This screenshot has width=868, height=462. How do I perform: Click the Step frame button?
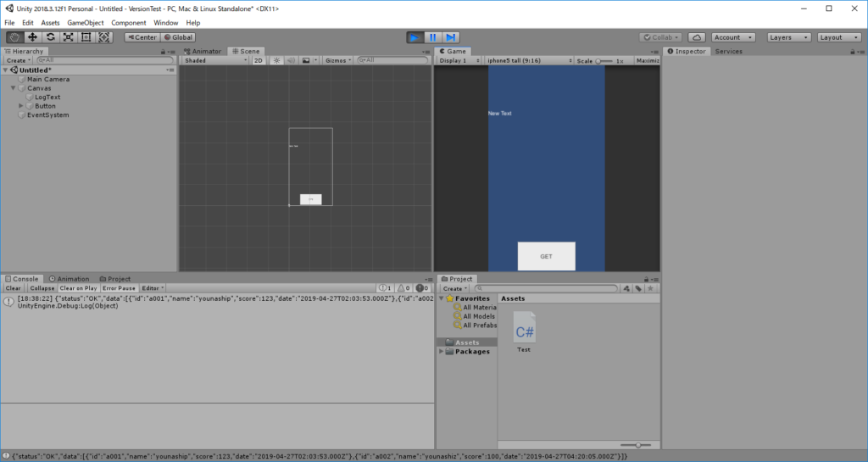point(451,37)
